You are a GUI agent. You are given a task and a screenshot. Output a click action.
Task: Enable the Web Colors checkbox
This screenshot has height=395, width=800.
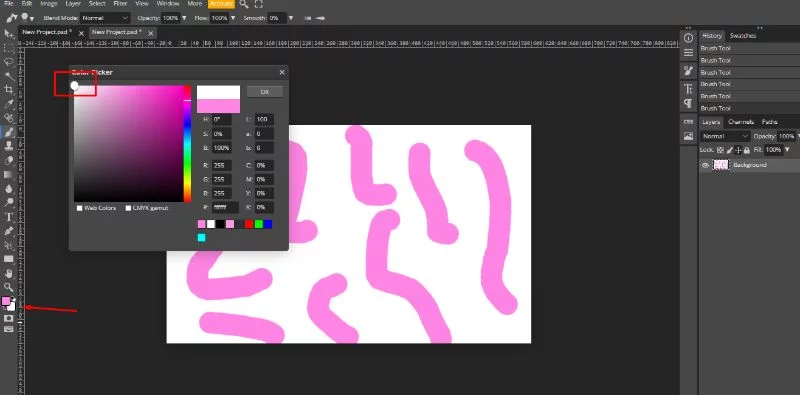click(x=79, y=208)
